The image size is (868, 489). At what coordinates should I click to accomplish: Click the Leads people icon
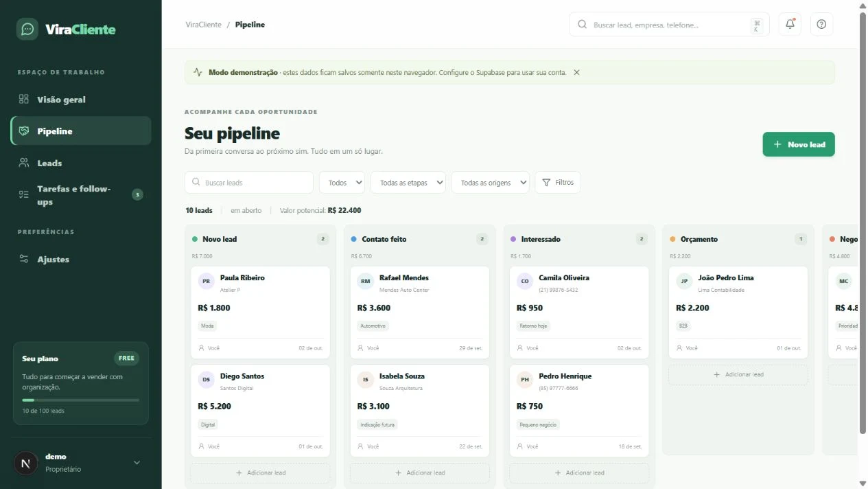point(24,163)
